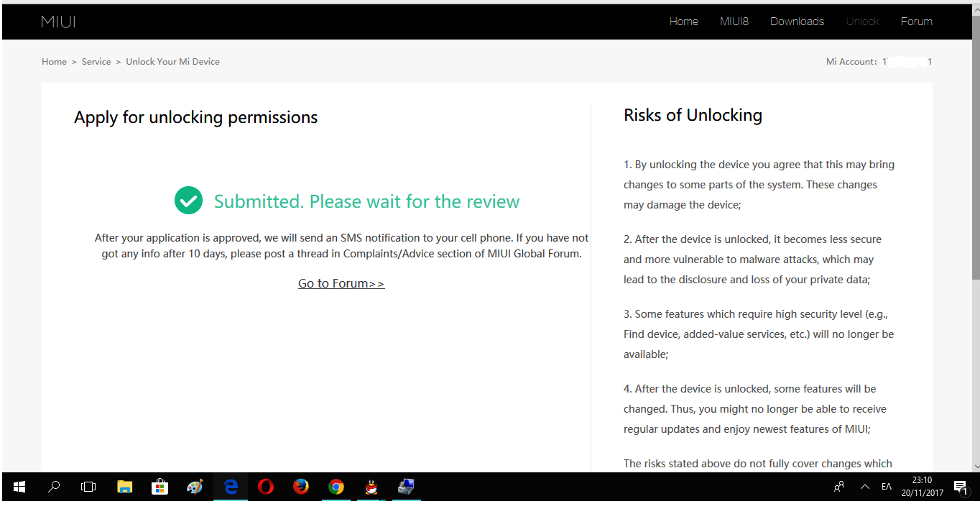Launch Opera browser from taskbar
This screenshot has width=980, height=509.
tap(266, 487)
